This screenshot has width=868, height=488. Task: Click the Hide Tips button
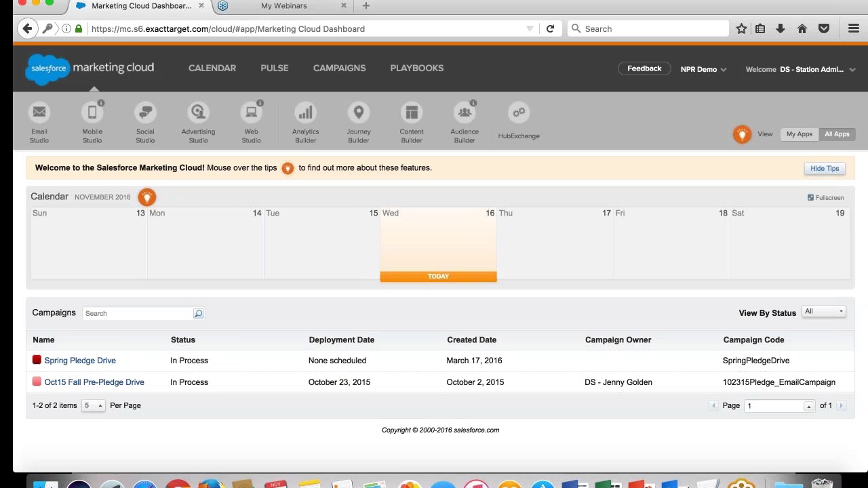pos(825,168)
